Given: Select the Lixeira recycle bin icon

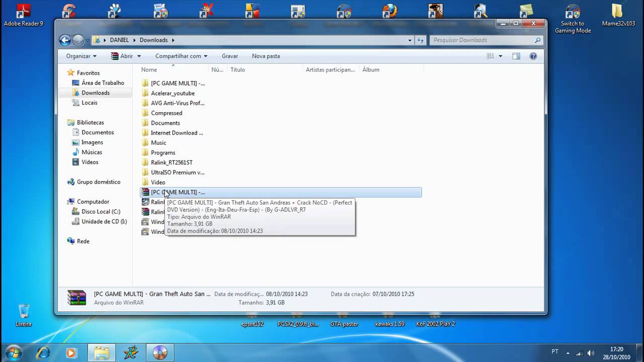Looking at the screenshot, I should [24, 315].
